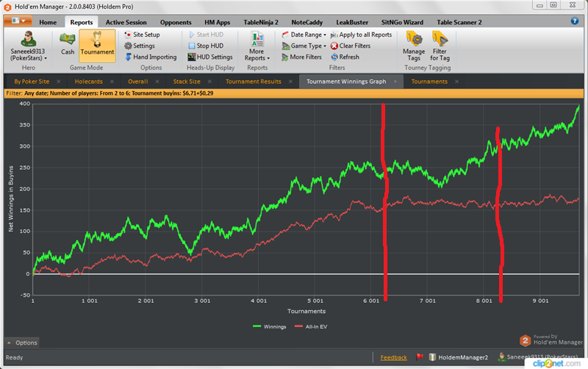
Task: Click the HoldemManager2 database indicator
Action: (458, 357)
